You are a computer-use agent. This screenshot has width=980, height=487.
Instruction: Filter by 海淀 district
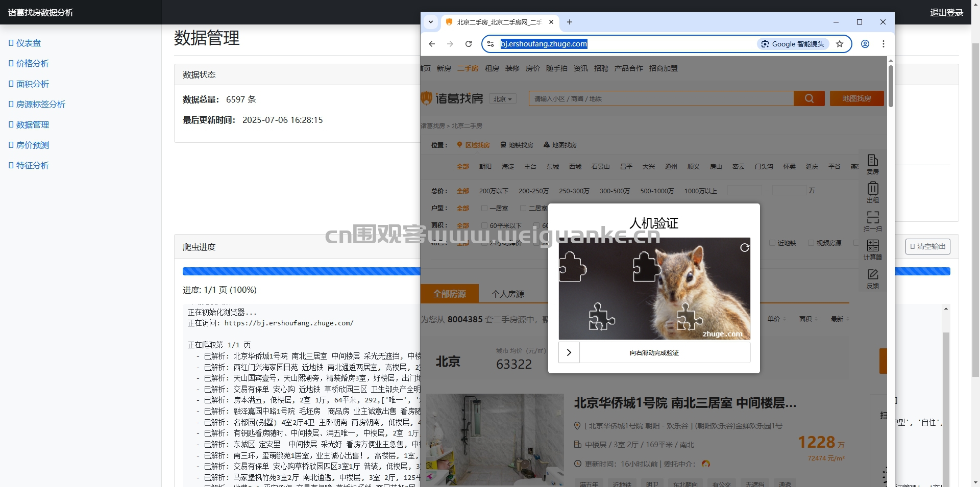tap(507, 167)
